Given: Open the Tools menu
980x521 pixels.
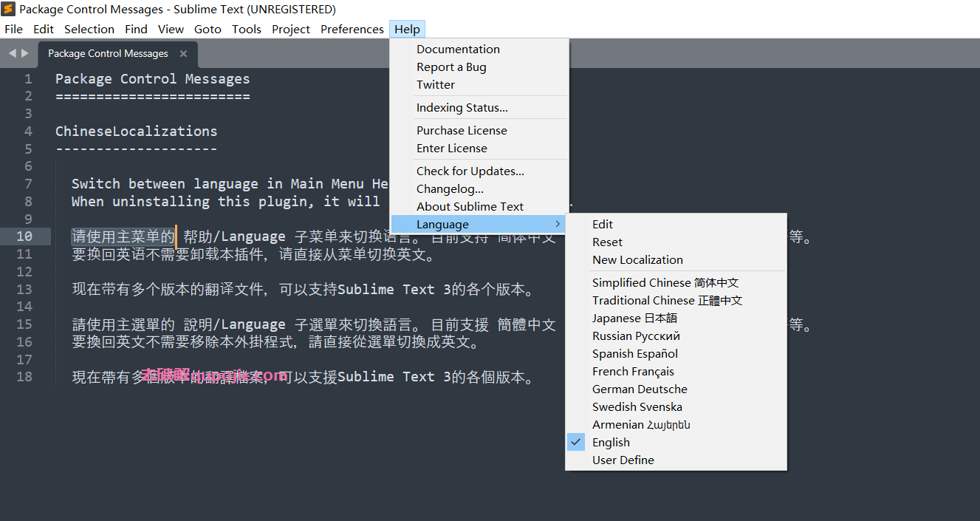Looking at the screenshot, I should click(247, 29).
